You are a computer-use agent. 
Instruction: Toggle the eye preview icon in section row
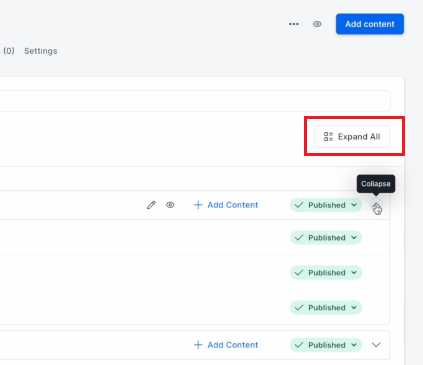(170, 205)
